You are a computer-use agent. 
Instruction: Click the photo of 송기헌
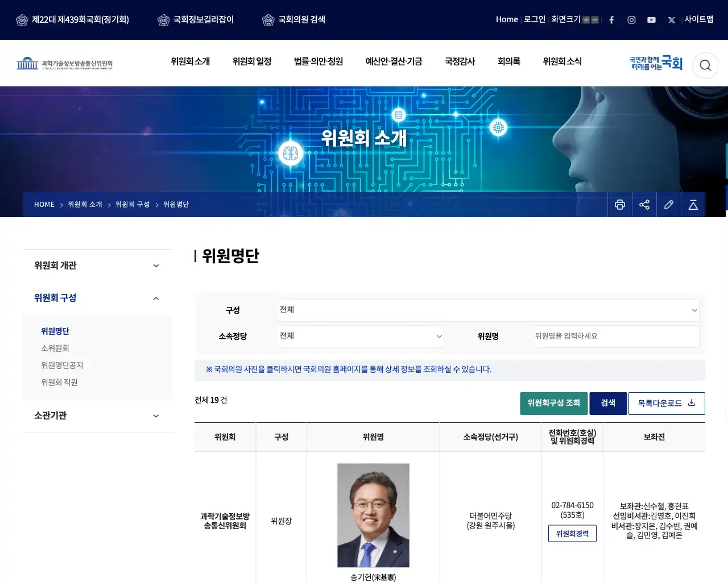pyautogui.click(x=373, y=516)
